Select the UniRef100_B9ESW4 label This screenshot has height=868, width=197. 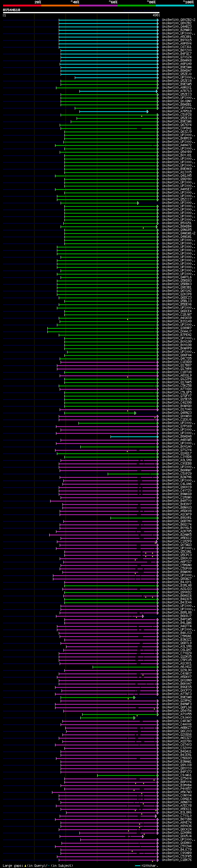(x=177, y=67)
